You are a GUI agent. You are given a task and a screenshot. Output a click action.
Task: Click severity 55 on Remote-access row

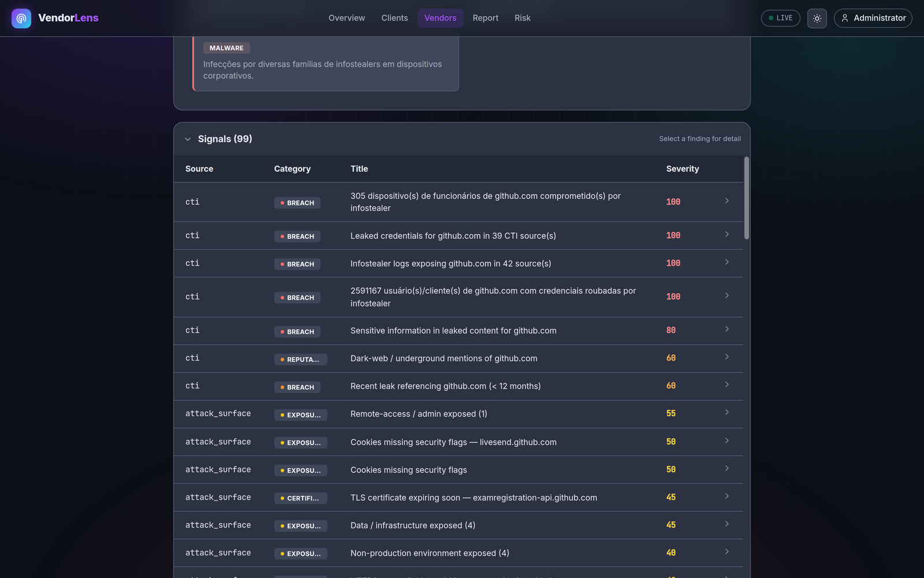click(x=671, y=414)
